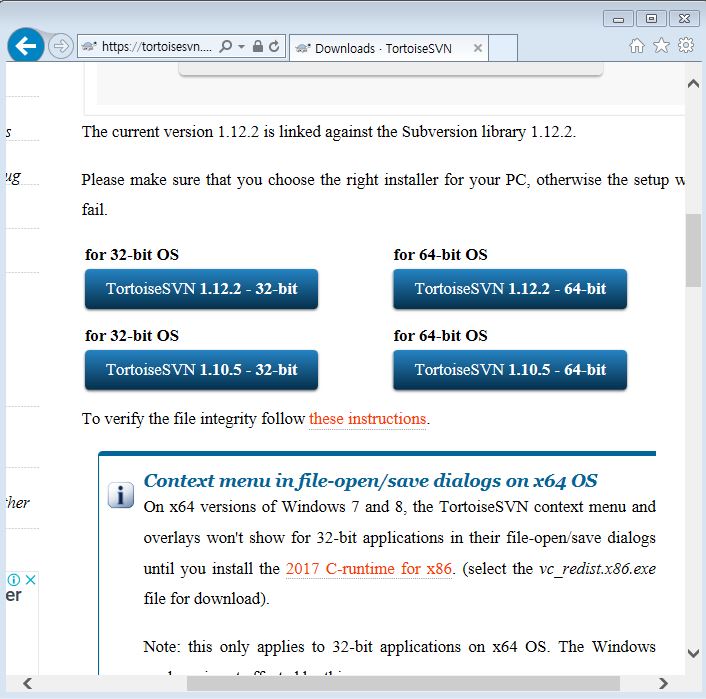This screenshot has width=706, height=699.
Task: Click the horizontal scrollbar right arrow
Action: 663,684
